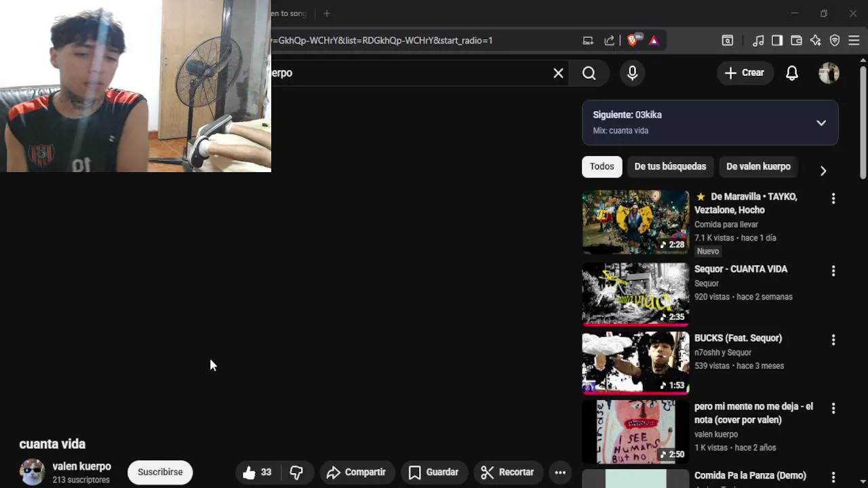This screenshot has height=488, width=868.
Task: Click the Suscribirse button
Action: tap(160, 472)
